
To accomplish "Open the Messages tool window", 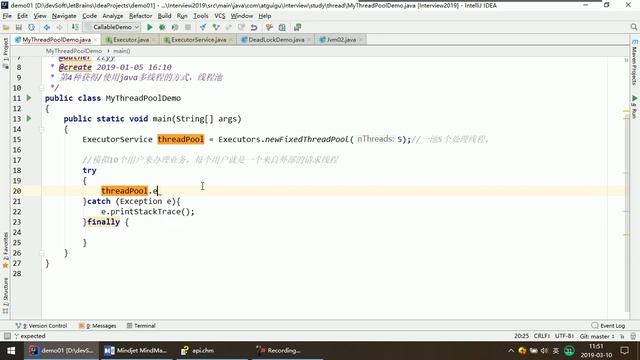I will tap(98, 326).
